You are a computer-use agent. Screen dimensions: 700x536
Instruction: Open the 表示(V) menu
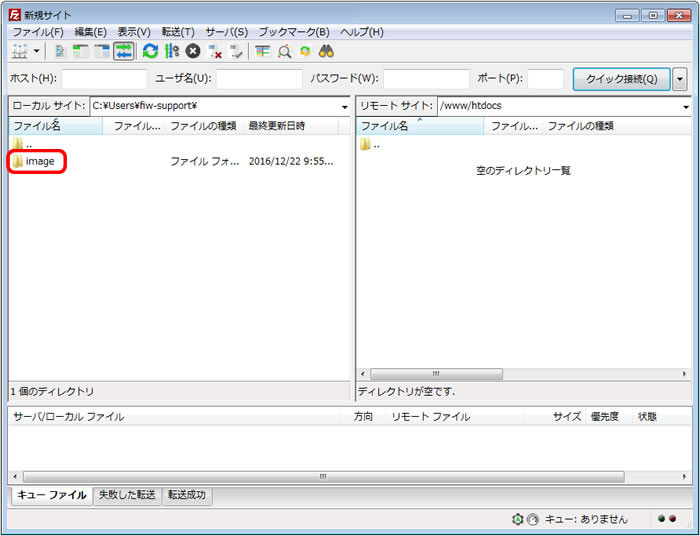(133, 32)
